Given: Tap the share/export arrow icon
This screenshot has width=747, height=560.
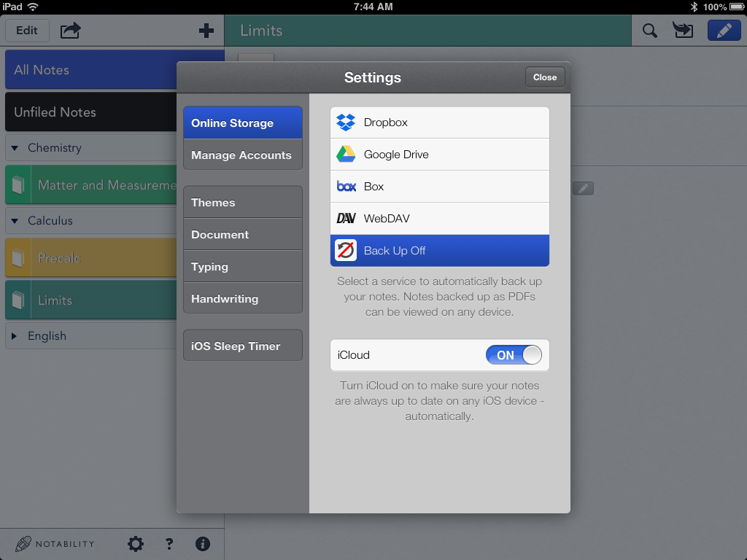Looking at the screenshot, I should click(x=70, y=31).
